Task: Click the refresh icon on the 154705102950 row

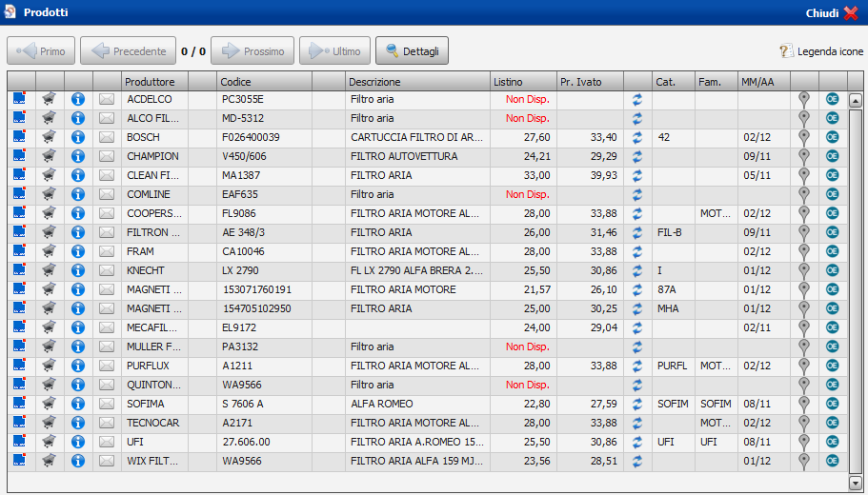Action: click(637, 308)
